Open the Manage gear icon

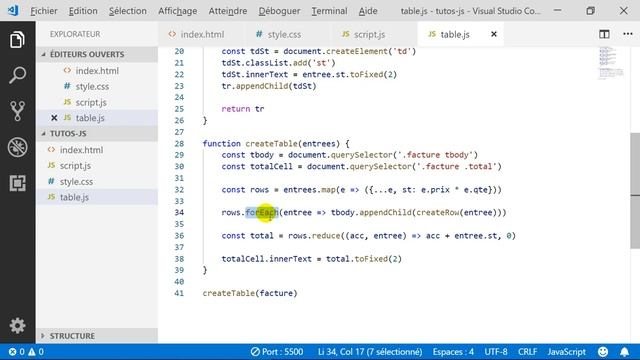pos(17,325)
